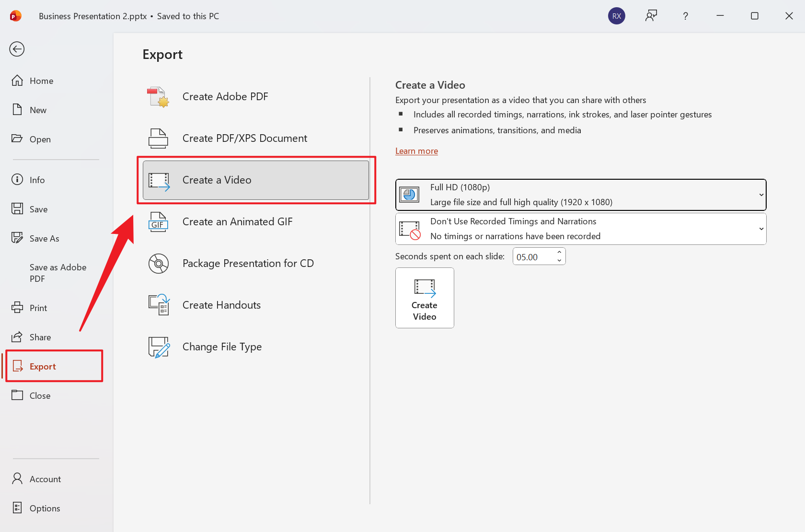Open the Help question mark
Image resolution: width=805 pixels, height=532 pixels.
pos(685,16)
